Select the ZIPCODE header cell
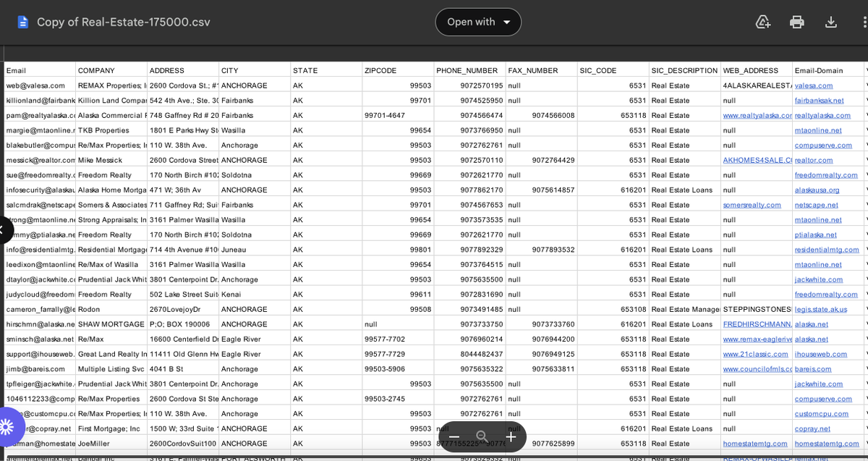868x461 pixels. 398,70
